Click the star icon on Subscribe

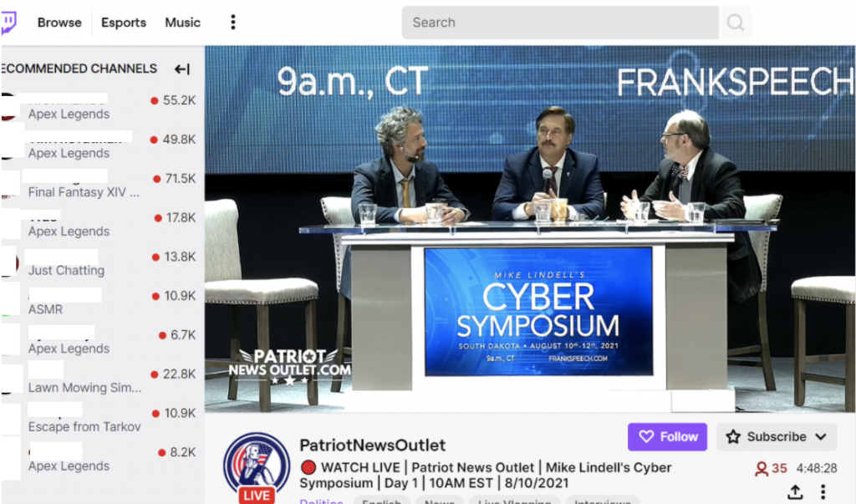point(733,436)
